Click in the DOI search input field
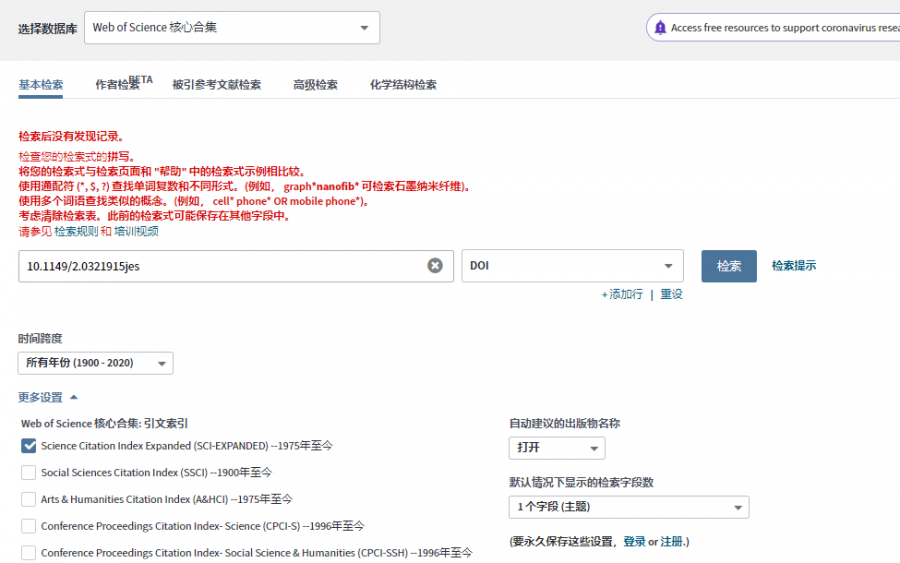 point(220,266)
